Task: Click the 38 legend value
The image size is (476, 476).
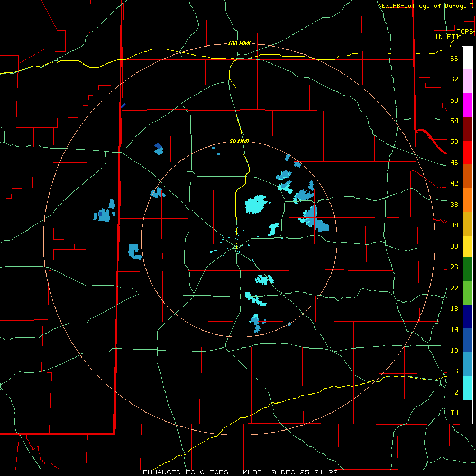Action: pos(454,204)
